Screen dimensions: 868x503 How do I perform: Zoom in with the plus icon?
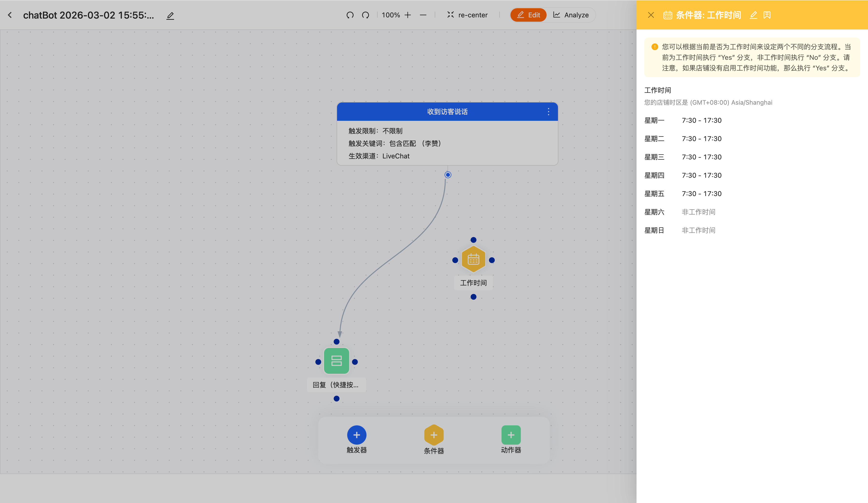(408, 15)
